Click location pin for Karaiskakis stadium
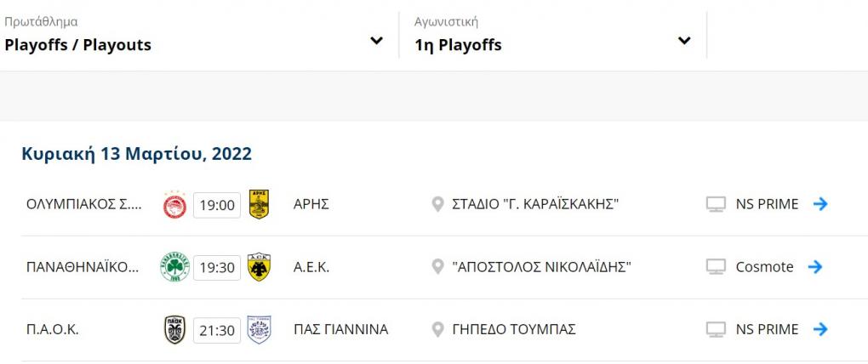Screen dimensions: 868x364 (x=438, y=205)
